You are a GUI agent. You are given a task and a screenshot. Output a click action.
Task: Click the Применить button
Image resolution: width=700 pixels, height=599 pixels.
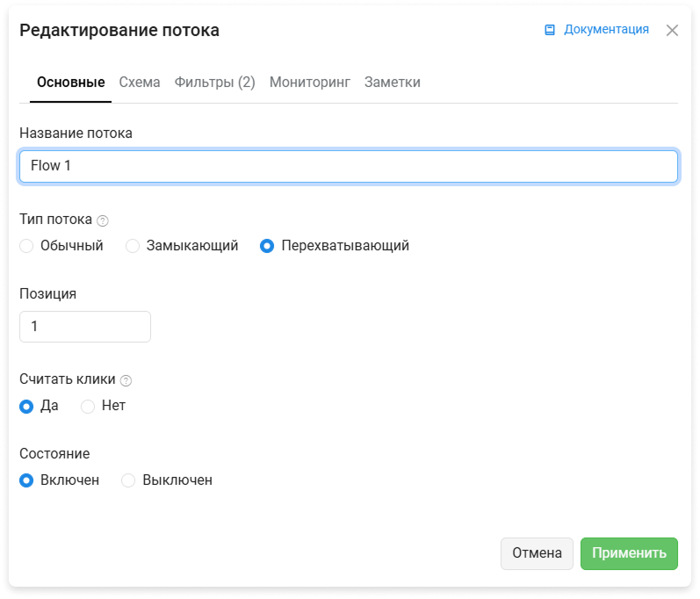pos(629,553)
